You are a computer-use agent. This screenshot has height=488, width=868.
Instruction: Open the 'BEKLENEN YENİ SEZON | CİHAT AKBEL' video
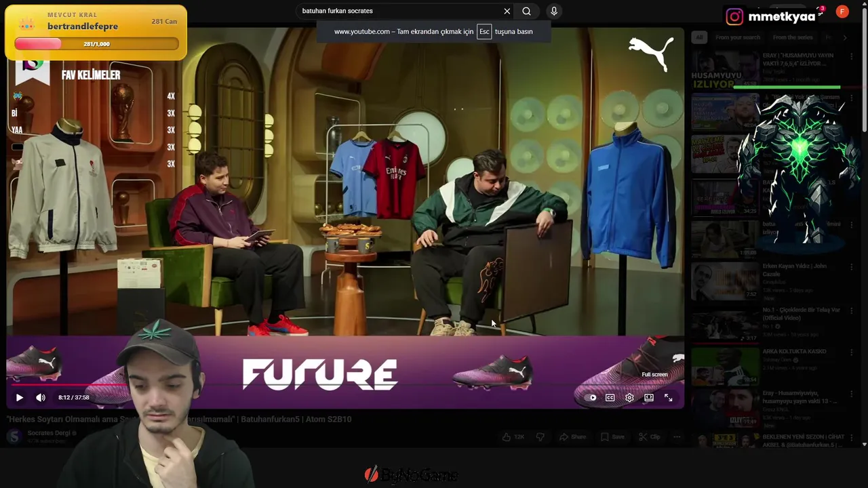pyautogui.click(x=804, y=441)
